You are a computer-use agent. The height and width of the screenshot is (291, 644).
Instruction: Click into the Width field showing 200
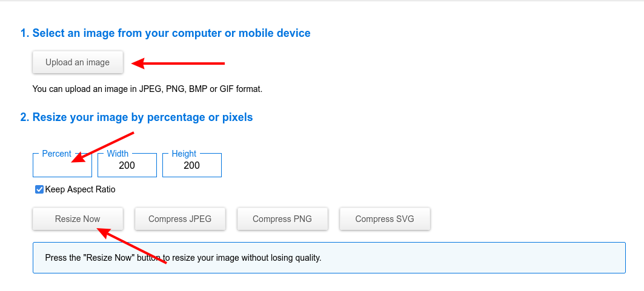[127, 166]
